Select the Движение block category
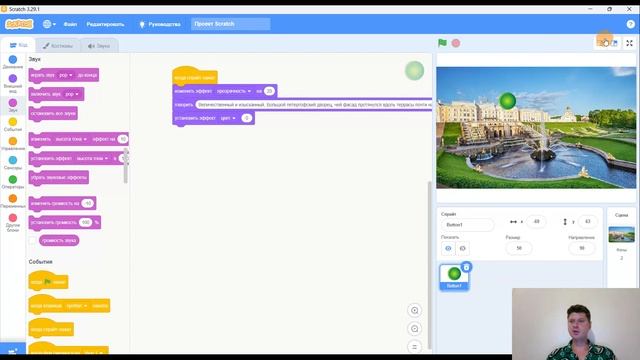640x360 pixels. point(13,62)
